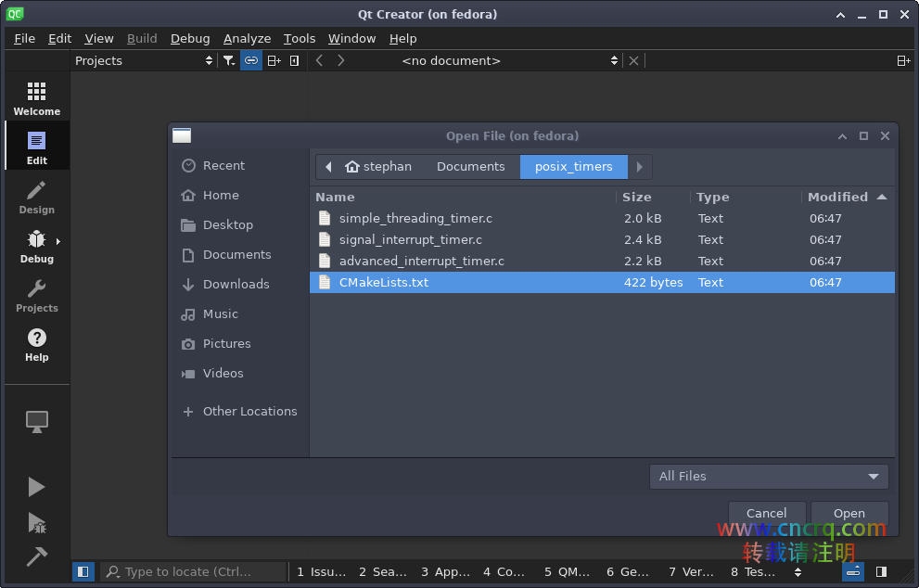Select advanced_interrupt_timer.c file
The image size is (919, 588).
point(602,261)
